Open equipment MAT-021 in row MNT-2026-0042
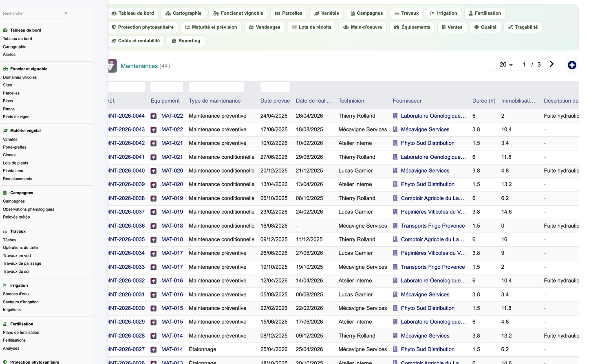This screenshot has width=589, height=364. pyautogui.click(x=172, y=143)
